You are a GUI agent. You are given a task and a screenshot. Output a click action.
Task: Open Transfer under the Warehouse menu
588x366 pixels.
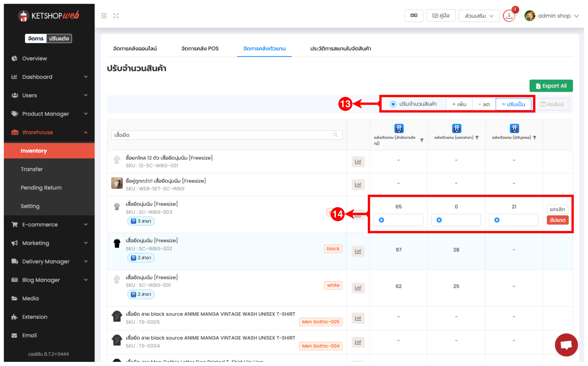(32, 169)
